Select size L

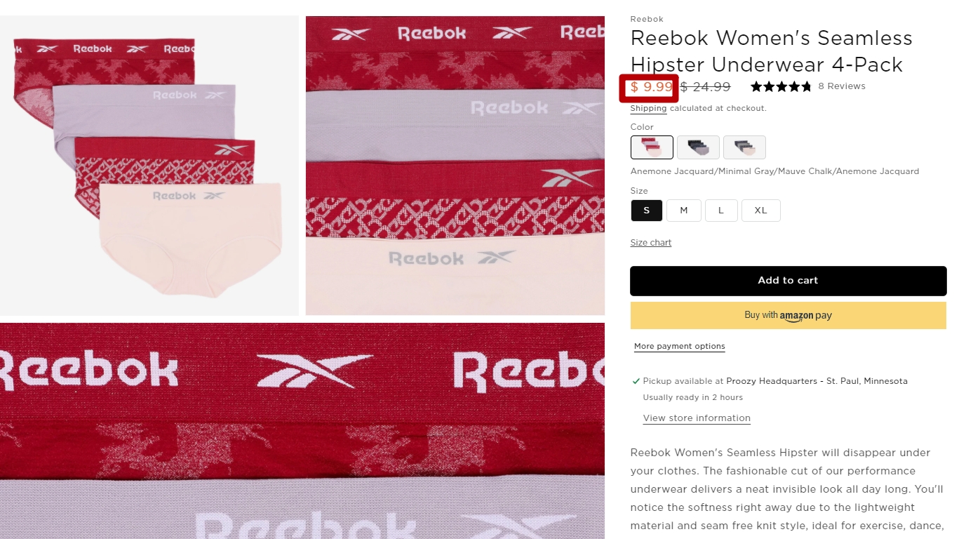point(721,211)
